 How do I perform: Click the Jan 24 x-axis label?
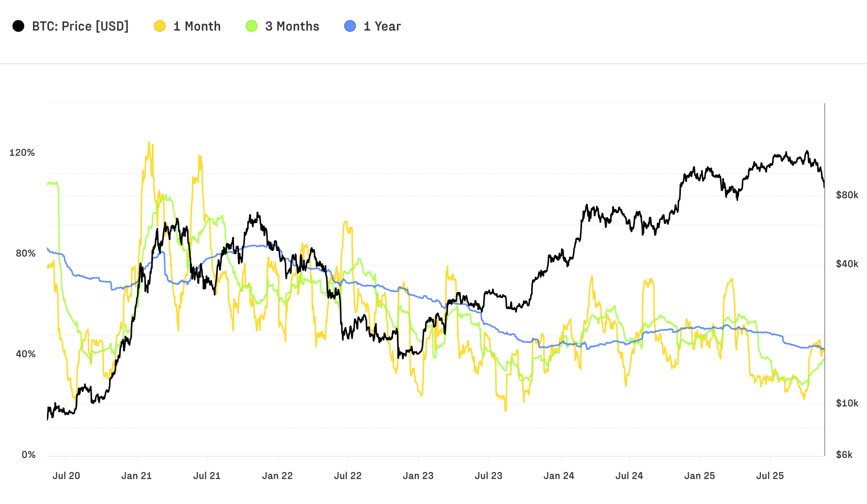559,476
